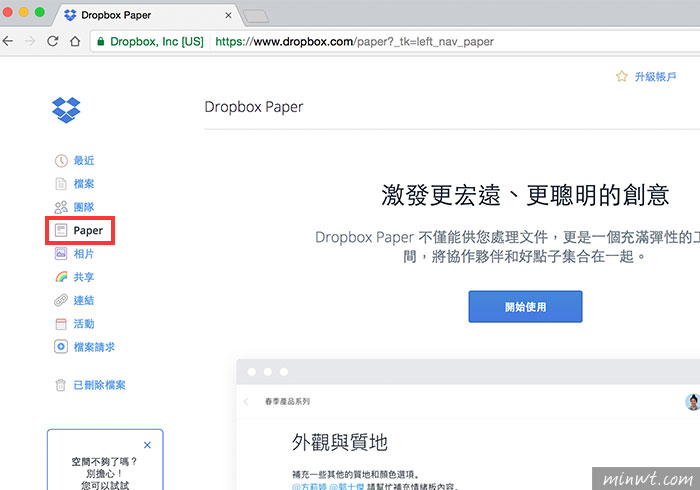Click the Dropbox favicon on the tab

click(x=70, y=15)
